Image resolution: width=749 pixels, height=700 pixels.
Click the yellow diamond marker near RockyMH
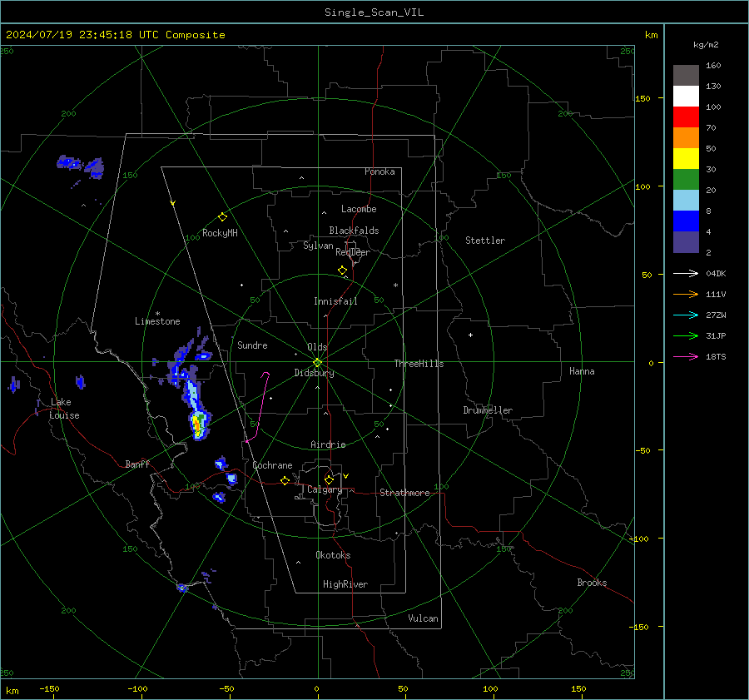point(222,217)
